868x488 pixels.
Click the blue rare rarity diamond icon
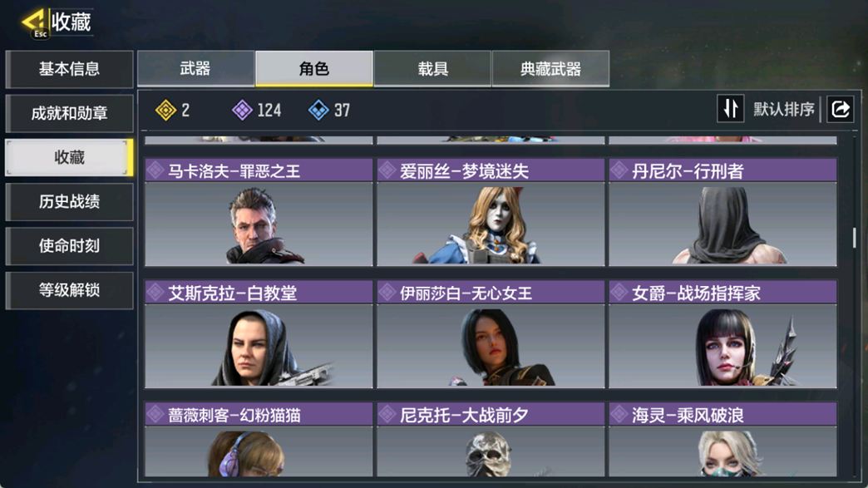pyautogui.click(x=318, y=110)
